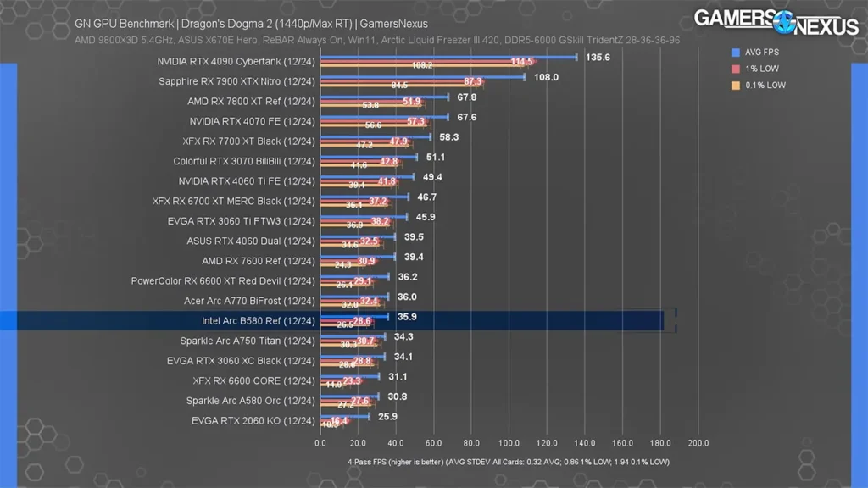Select the 'AMD RX 7600 Ref (12/24)' label
The image size is (868, 488).
tap(259, 261)
